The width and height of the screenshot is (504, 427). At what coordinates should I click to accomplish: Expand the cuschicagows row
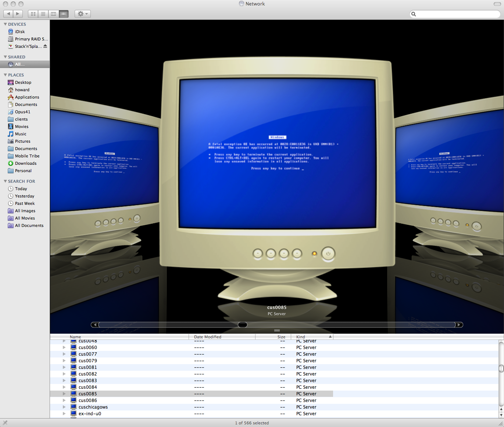pos(64,407)
